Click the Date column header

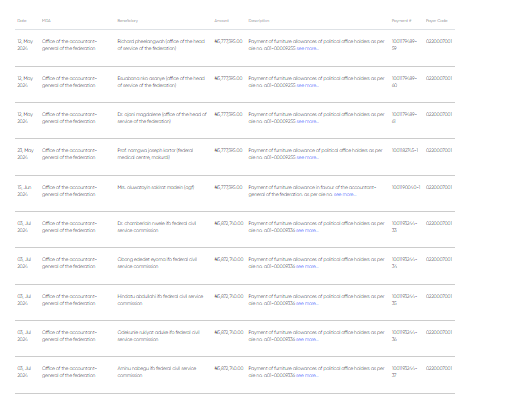(x=22, y=21)
